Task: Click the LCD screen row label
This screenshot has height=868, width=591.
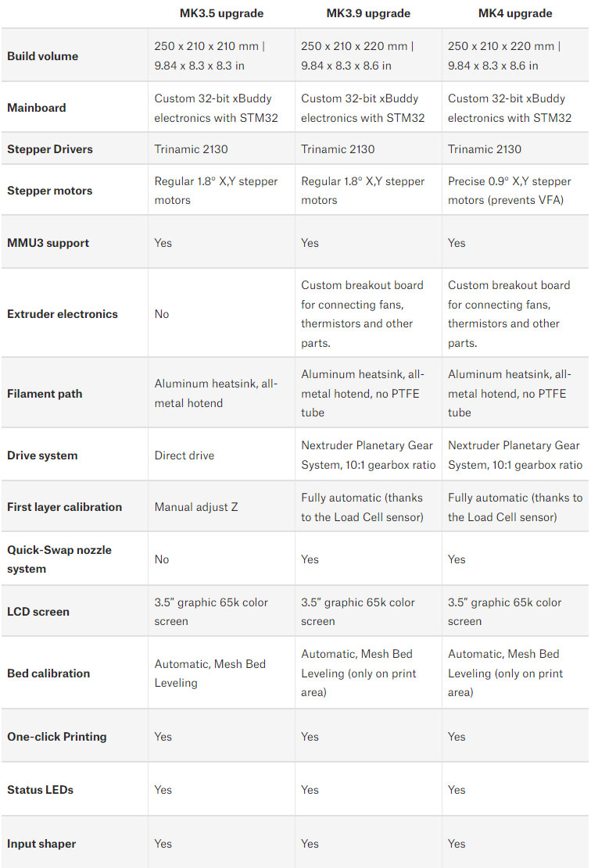Action: [x=38, y=612]
